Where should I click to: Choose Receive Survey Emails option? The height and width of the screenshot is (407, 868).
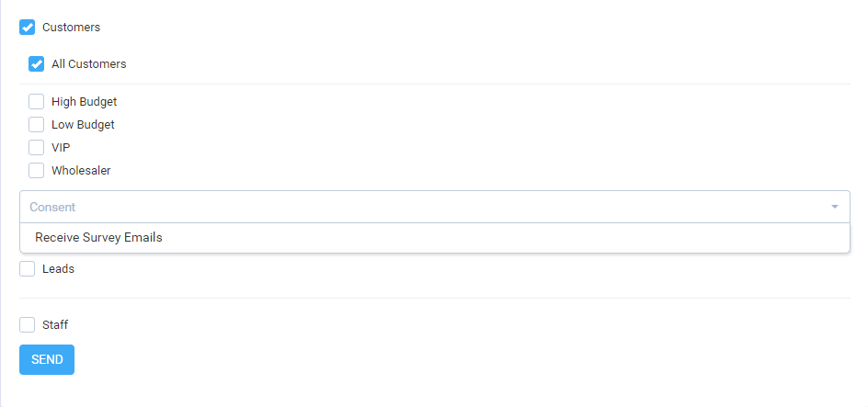(98, 237)
